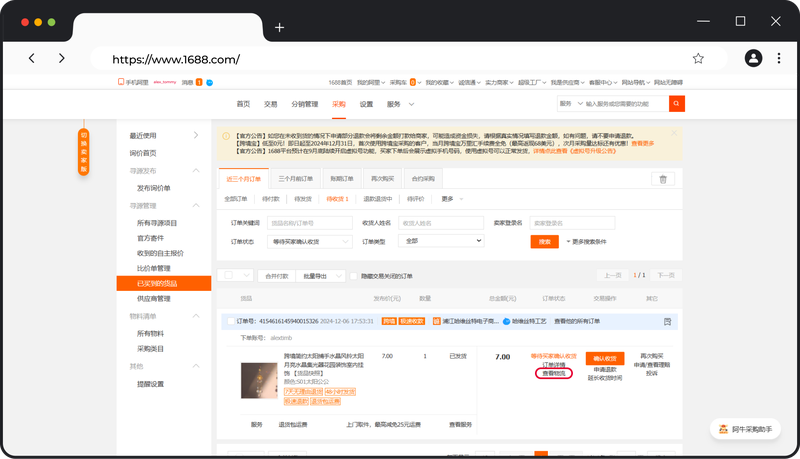The image size is (800, 459).
Task: Switch to the 三个月前订单 tab
Action: click(x=295, y=179)
